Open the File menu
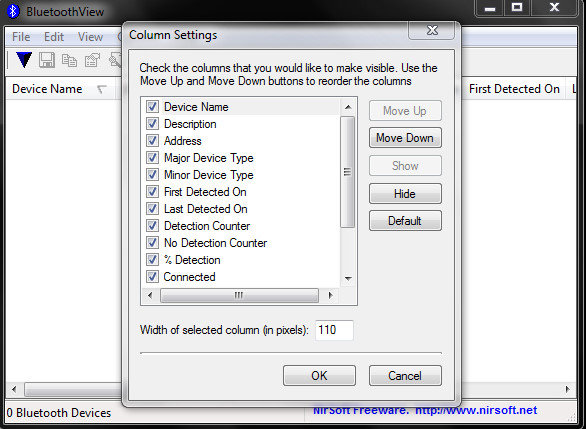 coord(21,37)
